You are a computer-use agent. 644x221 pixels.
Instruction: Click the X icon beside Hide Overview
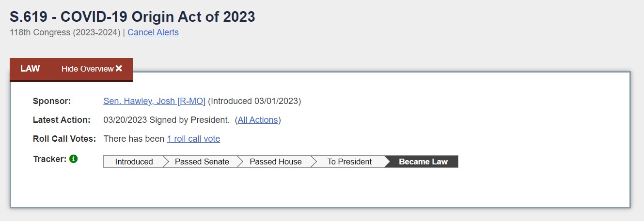pos(119,69)
